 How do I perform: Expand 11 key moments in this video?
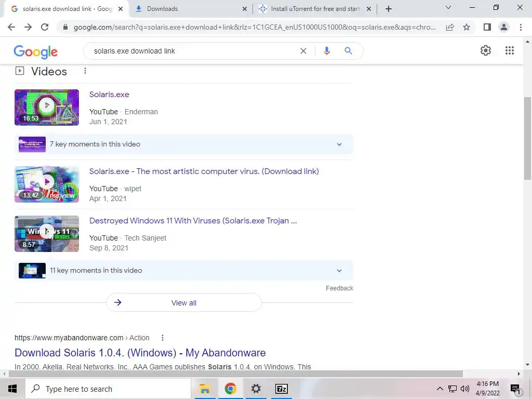tap(184, 270)
